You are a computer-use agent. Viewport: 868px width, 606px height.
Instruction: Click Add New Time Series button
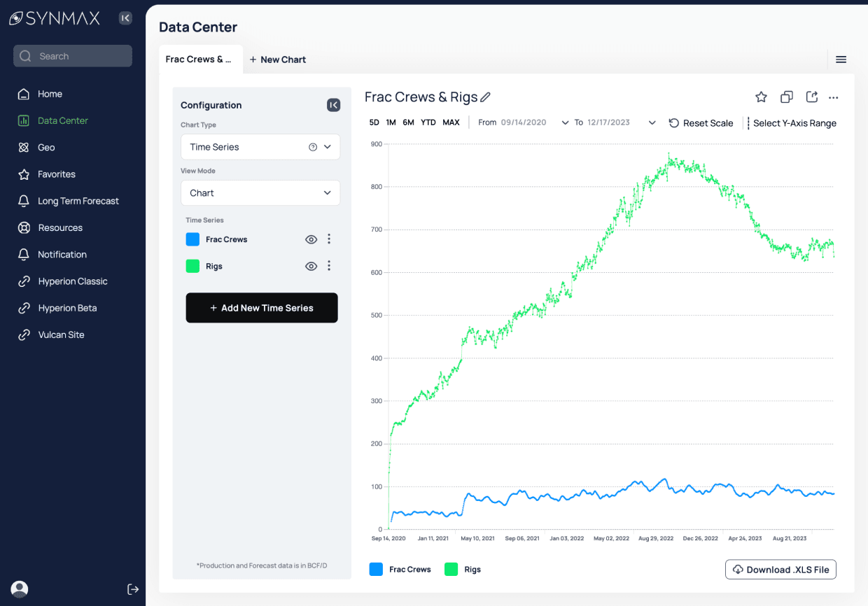click(261, 308)
